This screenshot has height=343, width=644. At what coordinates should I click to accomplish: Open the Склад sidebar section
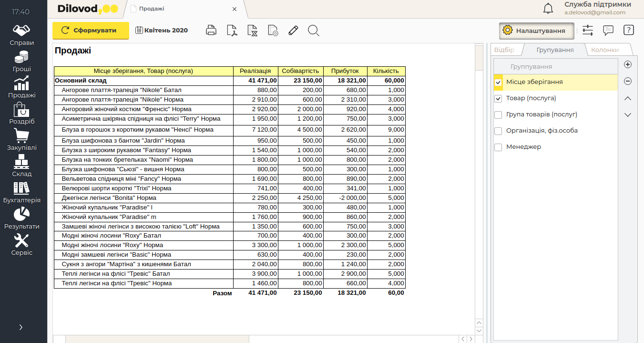click(x=21, y=166)
